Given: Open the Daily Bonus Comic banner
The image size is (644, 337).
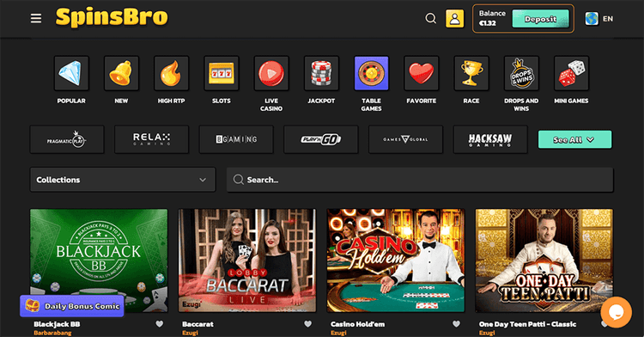Looking at the screenshot, I should point(72,306).
